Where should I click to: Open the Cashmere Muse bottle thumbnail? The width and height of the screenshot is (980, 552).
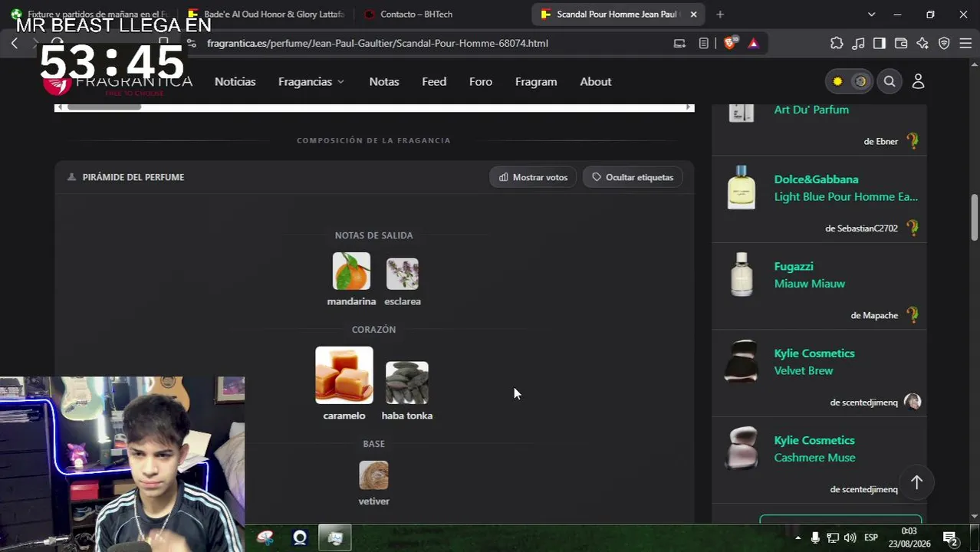[x=742, y=449]
